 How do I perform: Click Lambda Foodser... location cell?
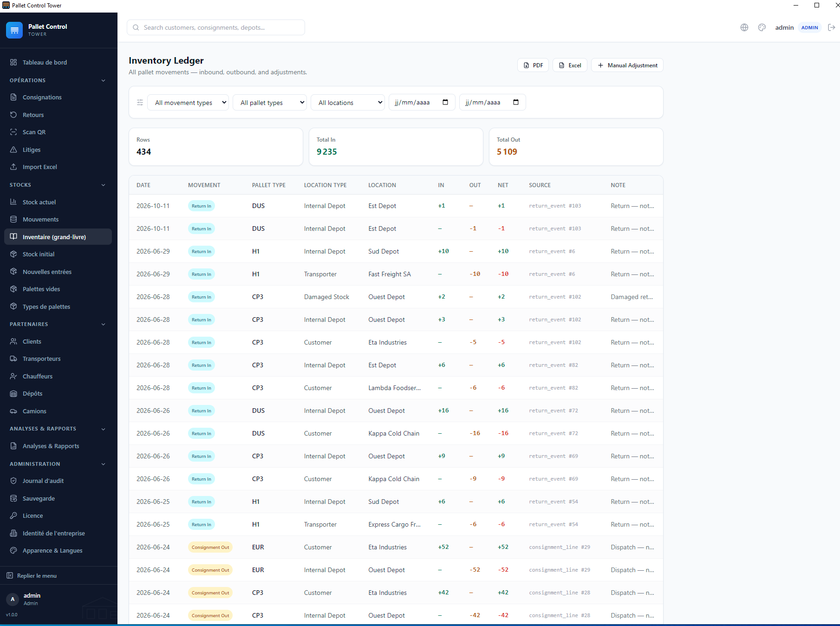[395, 388]
